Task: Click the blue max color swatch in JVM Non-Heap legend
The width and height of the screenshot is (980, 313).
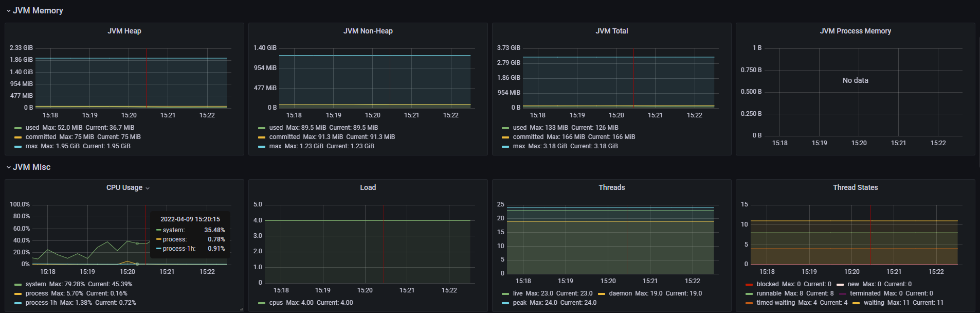Action: [262, 147]
